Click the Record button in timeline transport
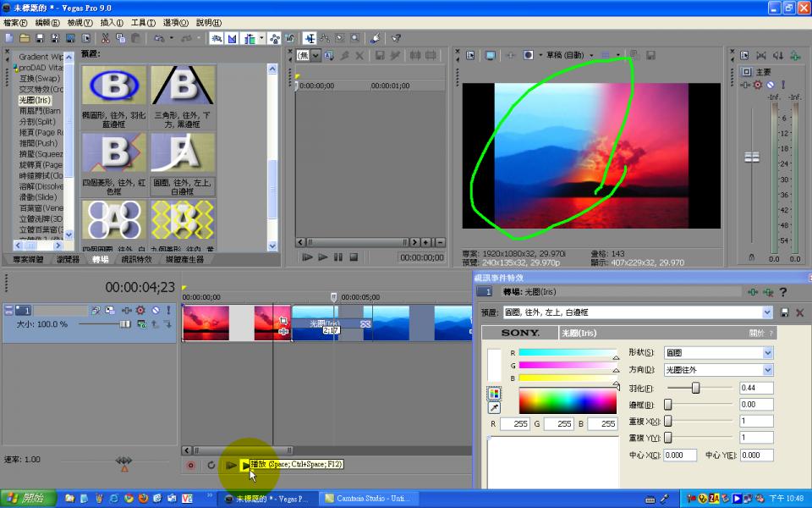812x508 pixels. (x=191, y=465)
